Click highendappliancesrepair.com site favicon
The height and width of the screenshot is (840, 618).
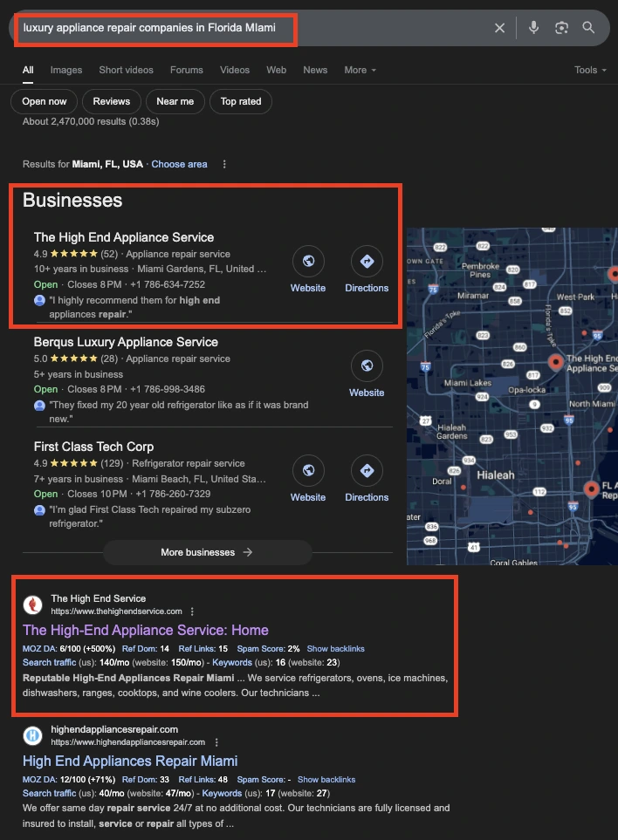(x=32, y=735)
